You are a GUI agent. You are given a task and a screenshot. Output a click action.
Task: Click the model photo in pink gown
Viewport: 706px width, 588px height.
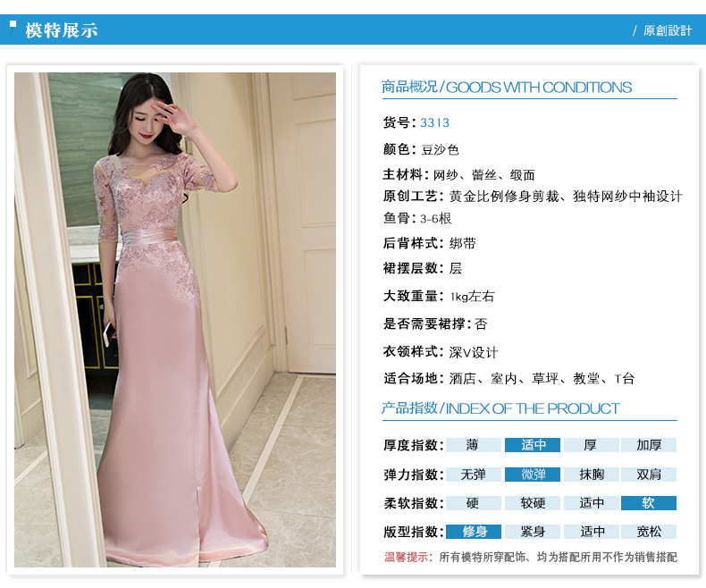click(175, 320)
